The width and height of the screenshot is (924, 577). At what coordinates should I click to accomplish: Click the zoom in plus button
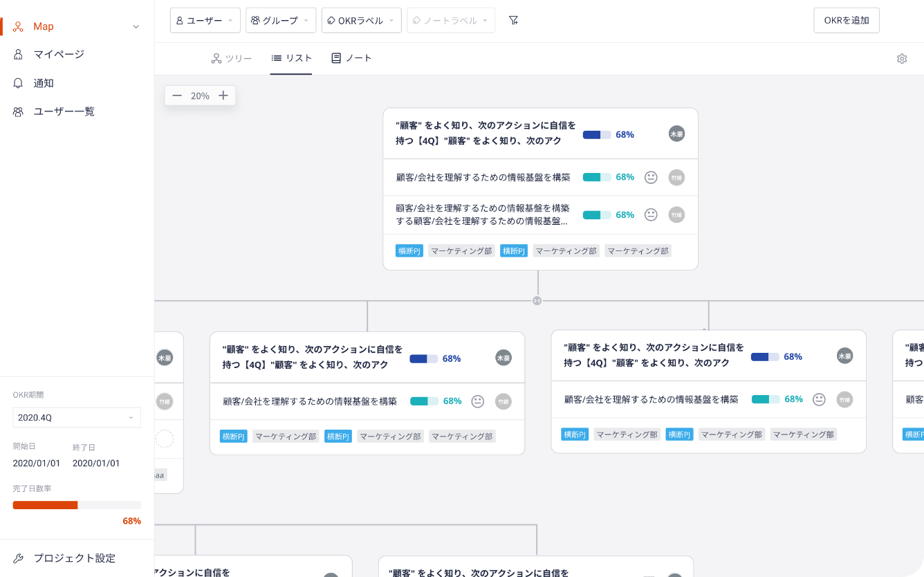click(x=223, y=95)
